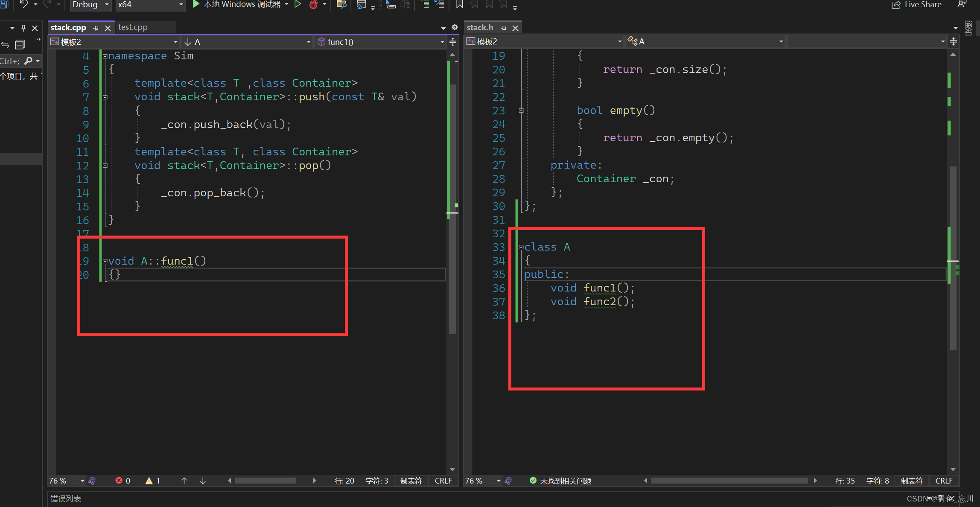Click the error count icon showing 0
Image resolution: width=980 pixels, height=507 pixels.
(x=119, y=481)
